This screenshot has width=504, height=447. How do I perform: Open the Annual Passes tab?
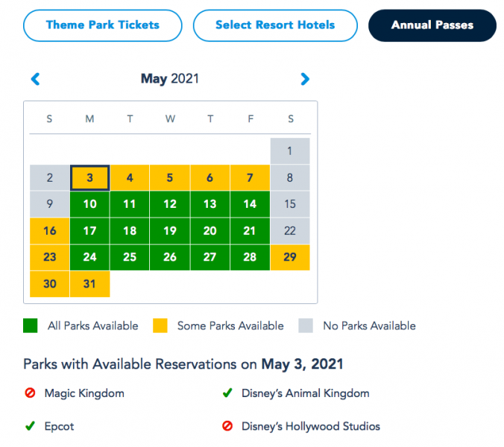tap(432, 25)
